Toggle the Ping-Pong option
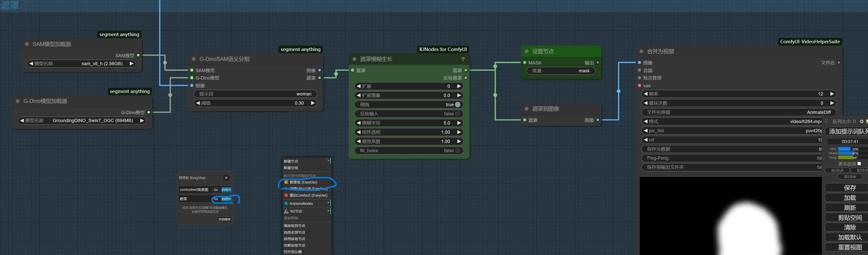 (732, 158)
